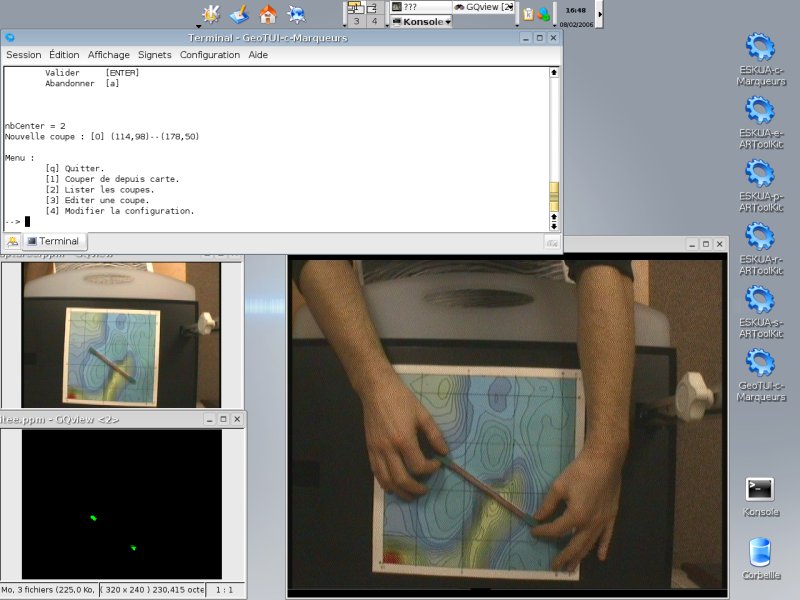Open ESKUA-p-ARToolKit desktop icon
Image resolution: width=800 pixels, height=600 pixels.
point(761,186)
